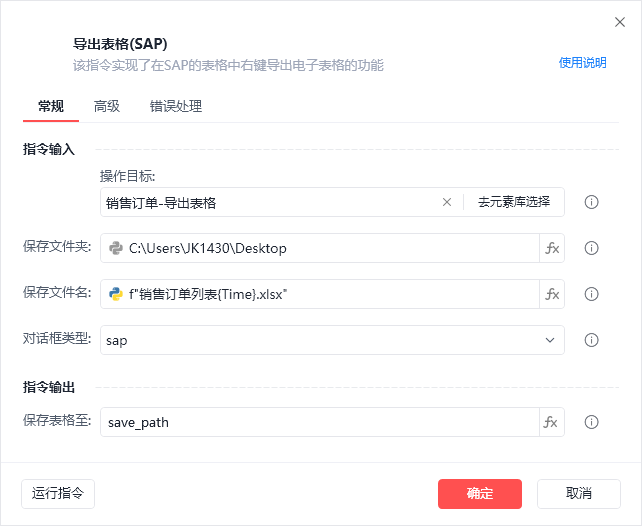Toggle Python mode icon in save folder field
642x526 pixels.
coord(116,248)
